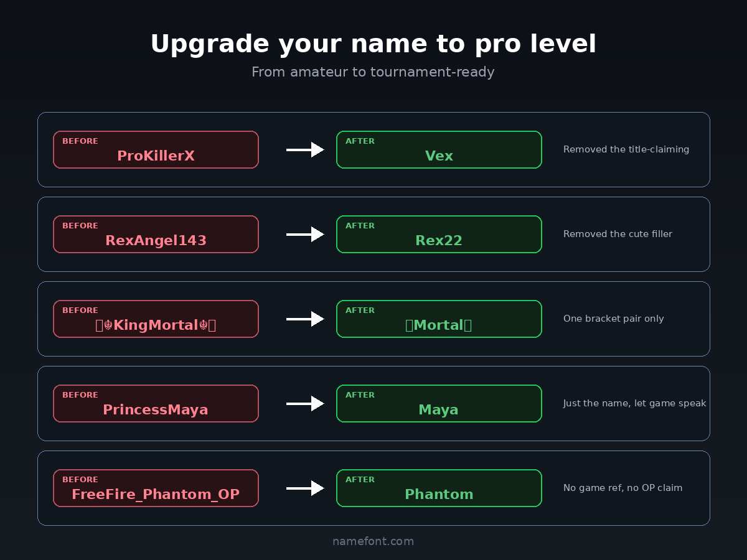Pick the Maya after box
This screenshot has height=560, width=747.
(439, 404)
